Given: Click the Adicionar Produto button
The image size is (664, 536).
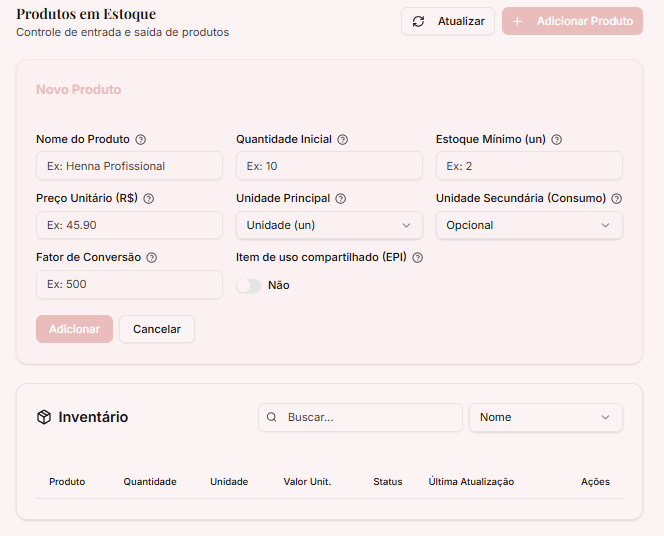Looking at the screenshot, I should (573, 21).
